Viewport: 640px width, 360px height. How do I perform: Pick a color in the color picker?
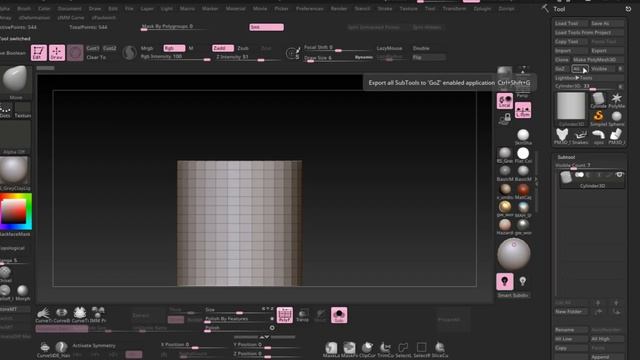click(16, 211)
